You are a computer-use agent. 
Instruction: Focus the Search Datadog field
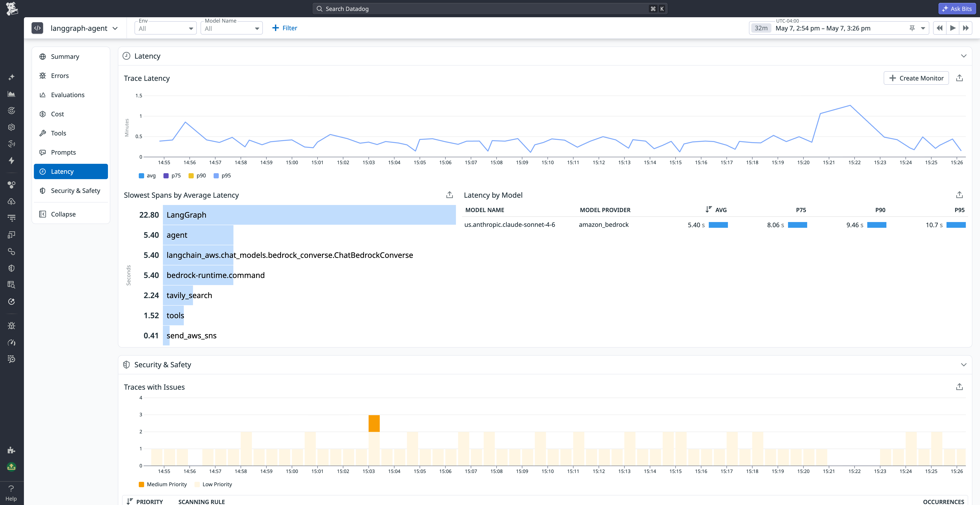490,8
